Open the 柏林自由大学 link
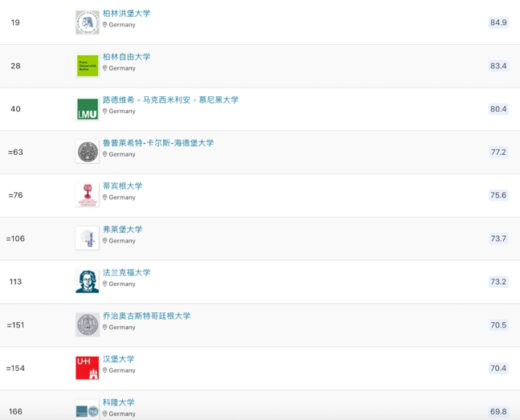520x420 pixels. pos(126,57)
